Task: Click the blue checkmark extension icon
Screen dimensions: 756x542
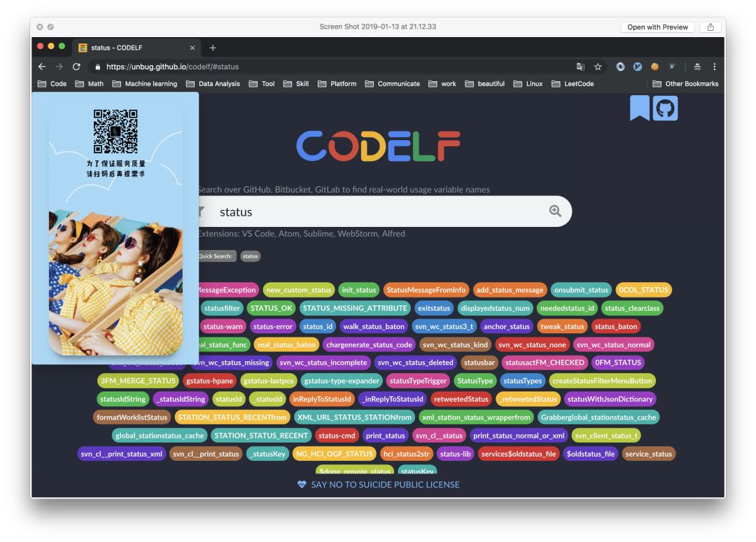Action: pos(638,67)
